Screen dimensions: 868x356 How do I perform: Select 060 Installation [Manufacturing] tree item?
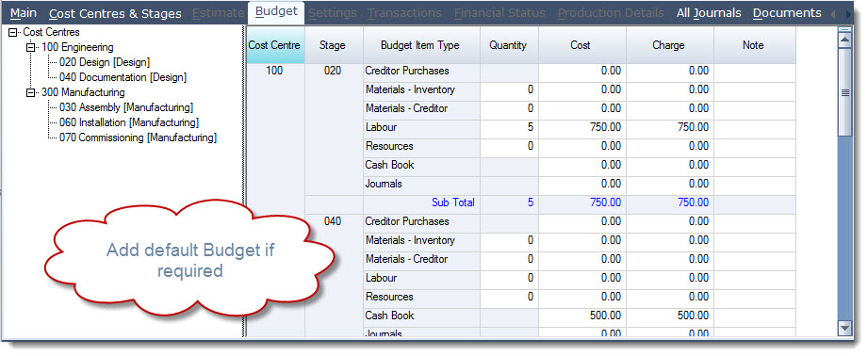click(129, 122)
